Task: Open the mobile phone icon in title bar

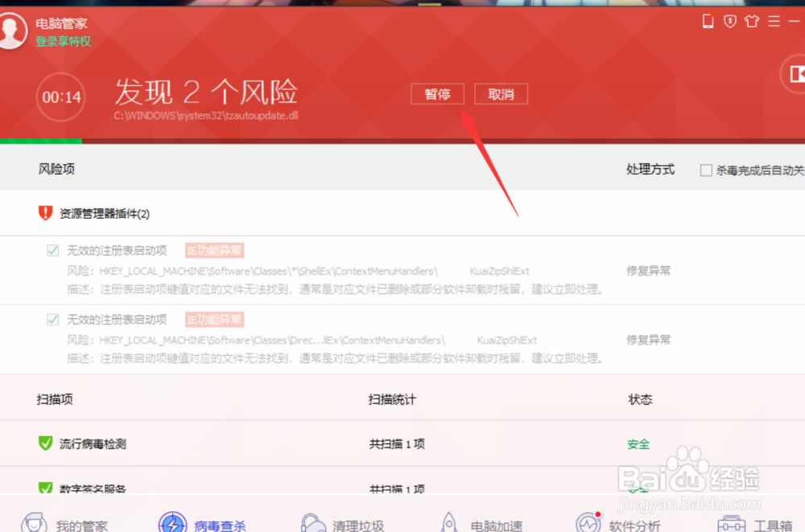Action: click(708, 21)
